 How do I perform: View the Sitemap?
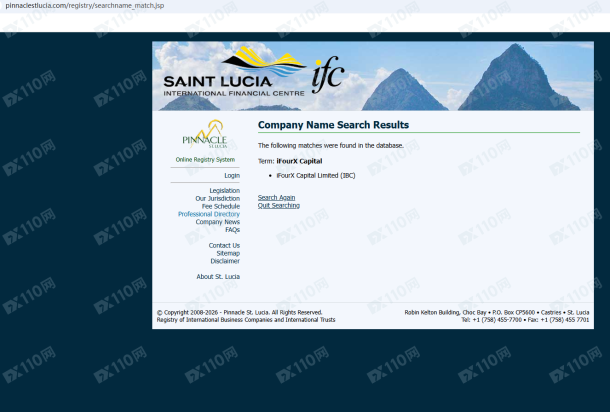click(x=228, y=253)
